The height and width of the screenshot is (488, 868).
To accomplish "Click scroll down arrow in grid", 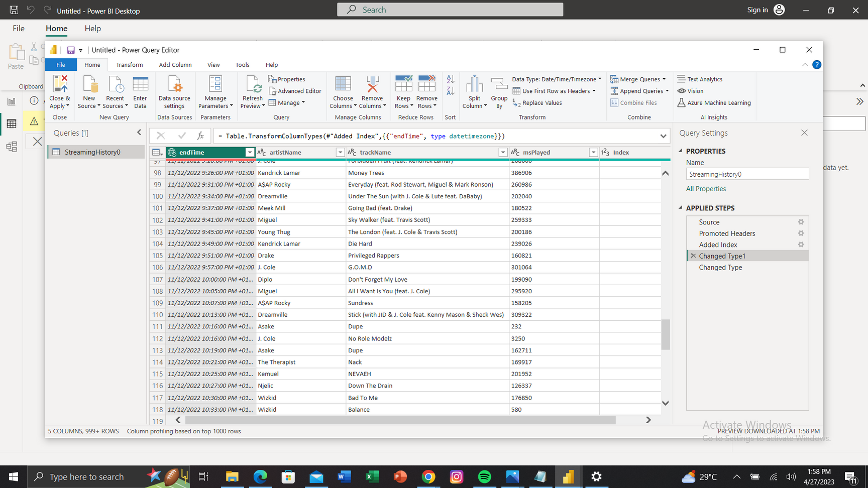I will tap(665, 403).
